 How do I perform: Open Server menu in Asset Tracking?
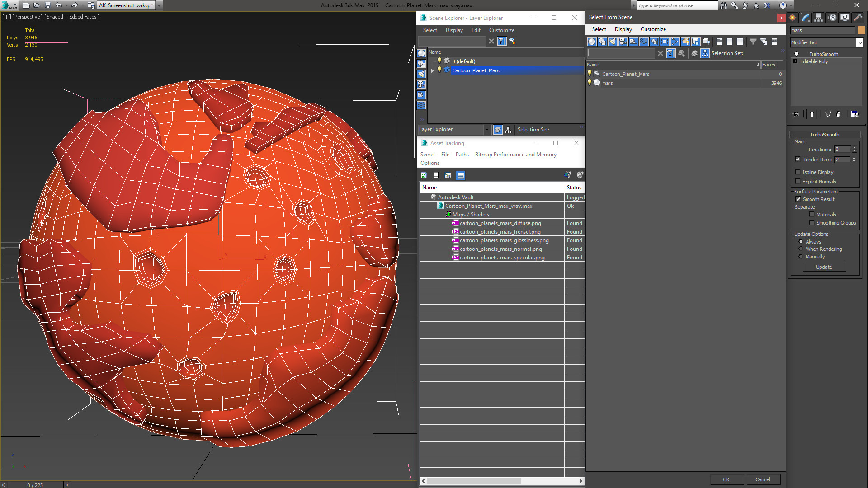(x=427, y=155)
